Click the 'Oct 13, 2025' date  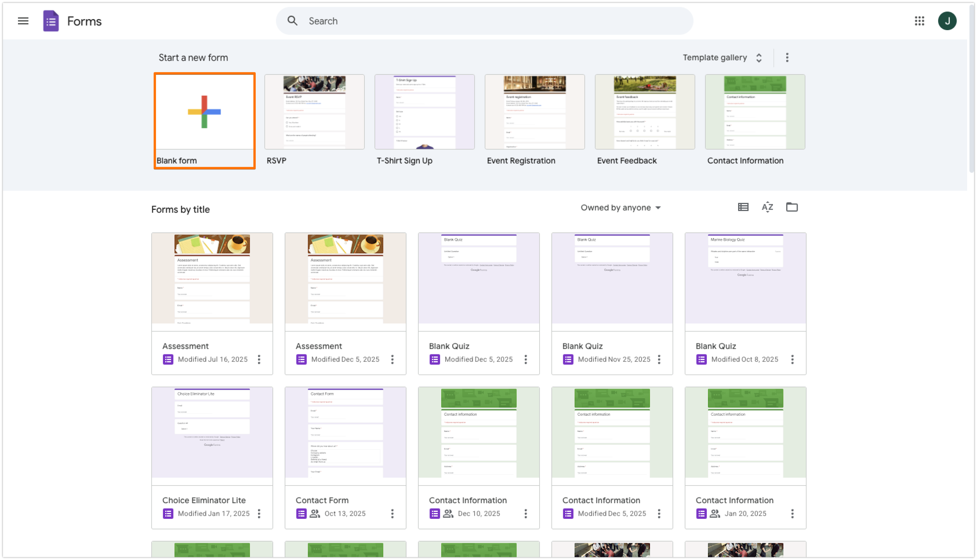click(345, 514)
